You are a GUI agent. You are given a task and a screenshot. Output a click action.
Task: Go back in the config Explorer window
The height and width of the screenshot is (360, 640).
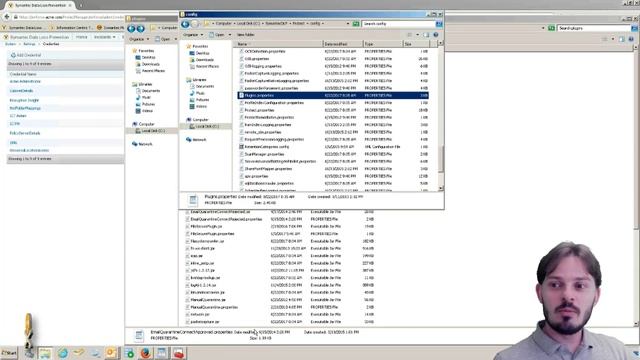pos(185,24)
